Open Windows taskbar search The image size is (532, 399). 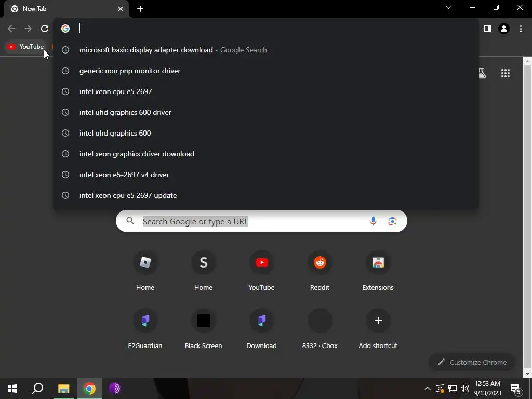click(x=37, y=389)
